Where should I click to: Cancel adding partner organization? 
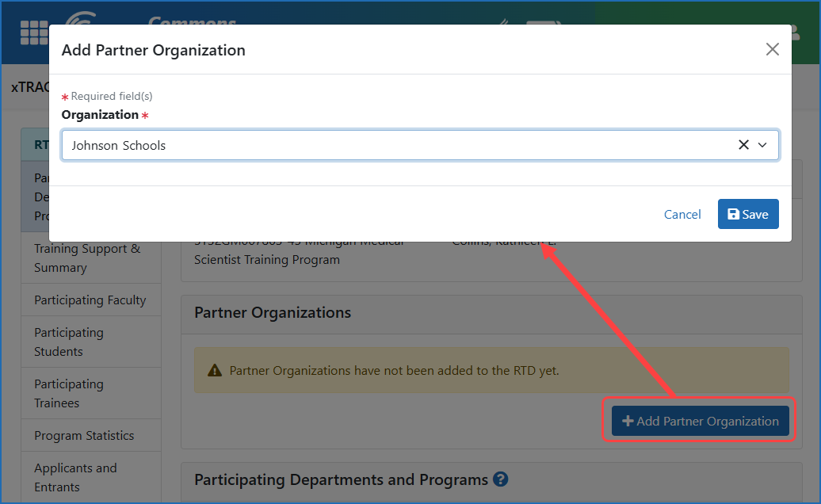(x=682, y=214)
